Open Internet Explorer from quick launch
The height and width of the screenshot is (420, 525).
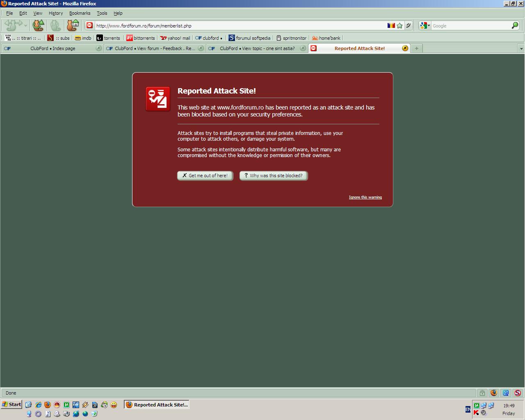click(x=38, y=405)
